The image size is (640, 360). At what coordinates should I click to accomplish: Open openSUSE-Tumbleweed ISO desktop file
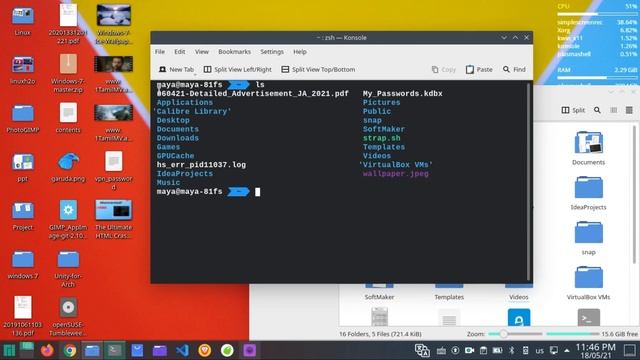(68, 316)
